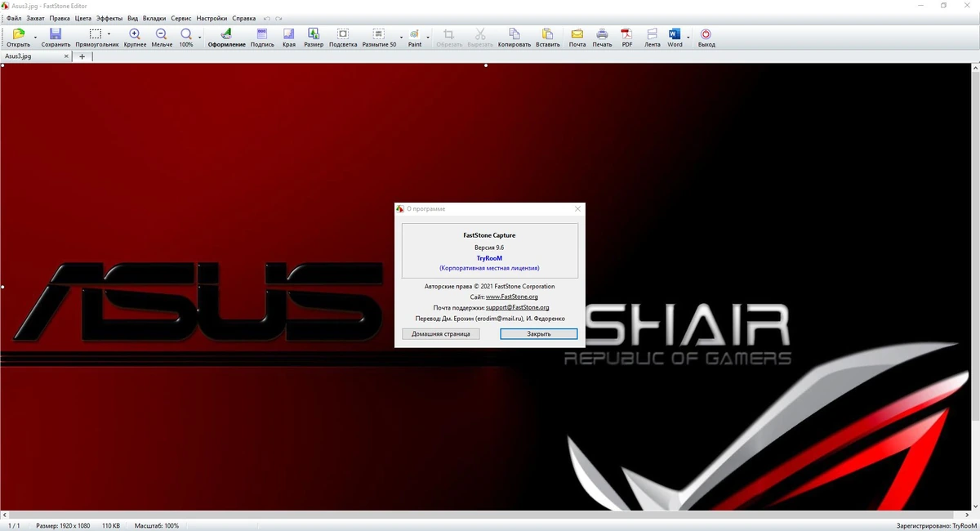Click the Подпись caption icon
The height and width of the screenshot is (531, 980).
point(262,33)
